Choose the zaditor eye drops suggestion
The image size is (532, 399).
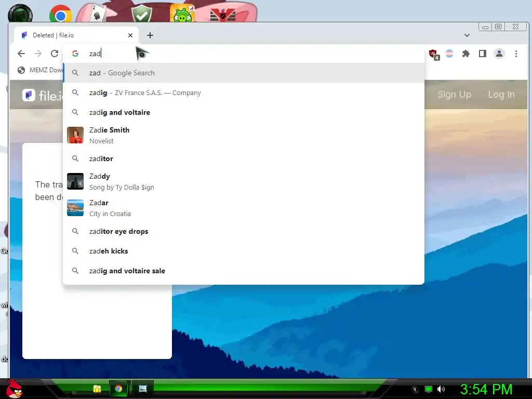point(244,231)
